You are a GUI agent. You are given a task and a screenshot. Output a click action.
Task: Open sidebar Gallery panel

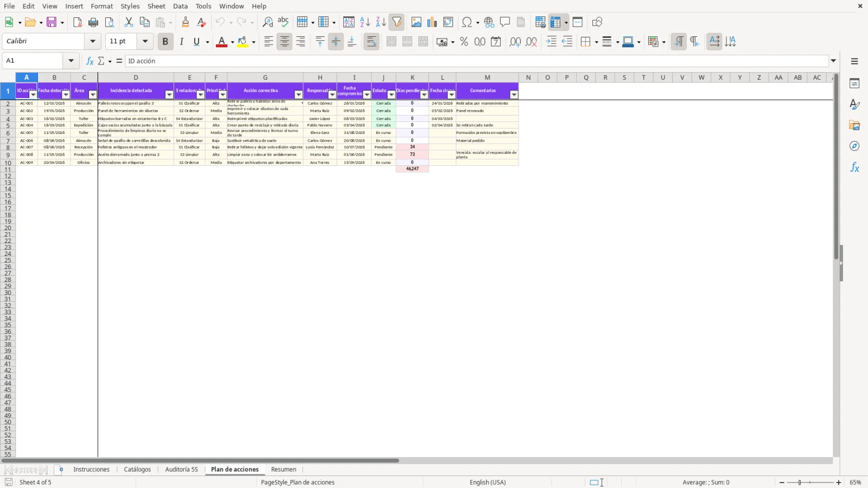point(854,126)
